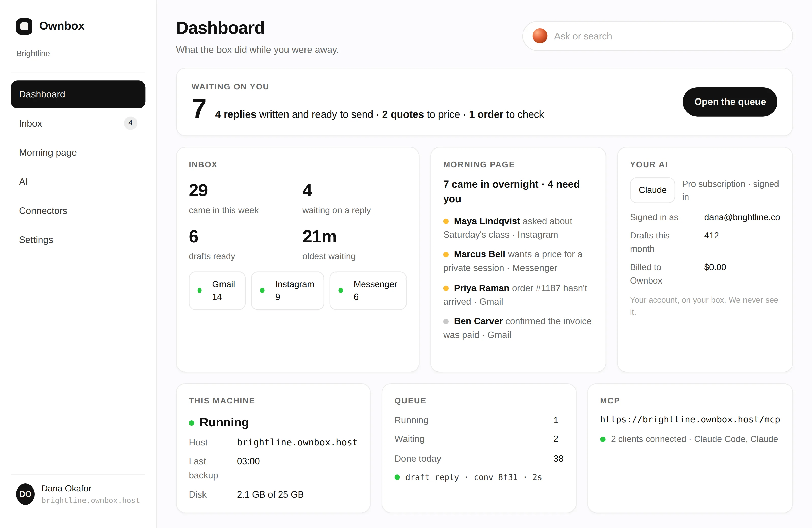Viewport: 812px width, 528px height.
Task: Go to Morning page in sidebar
Action: pos(78,153)
